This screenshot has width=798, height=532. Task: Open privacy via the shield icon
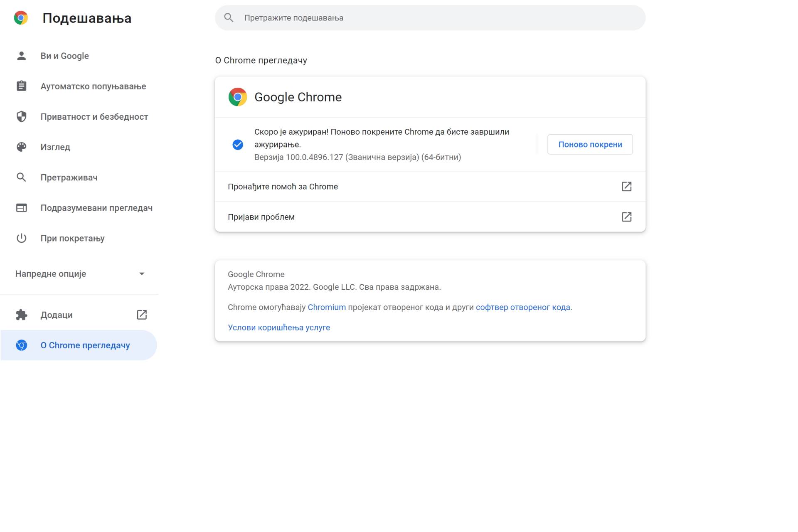[x=21, y=116]
